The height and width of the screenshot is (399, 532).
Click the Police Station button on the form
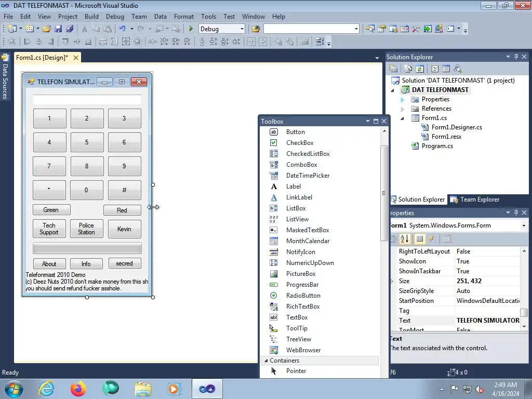pos(87,229)
